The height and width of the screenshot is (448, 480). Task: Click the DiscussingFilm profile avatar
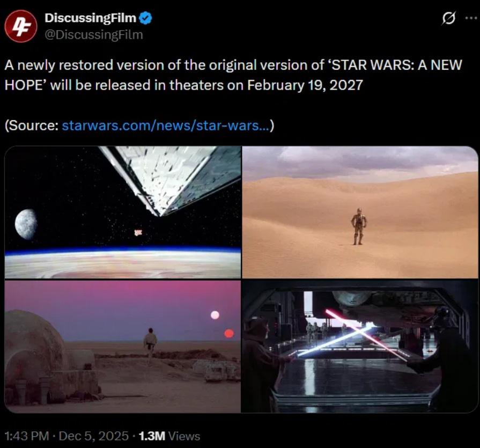point(21,26)
